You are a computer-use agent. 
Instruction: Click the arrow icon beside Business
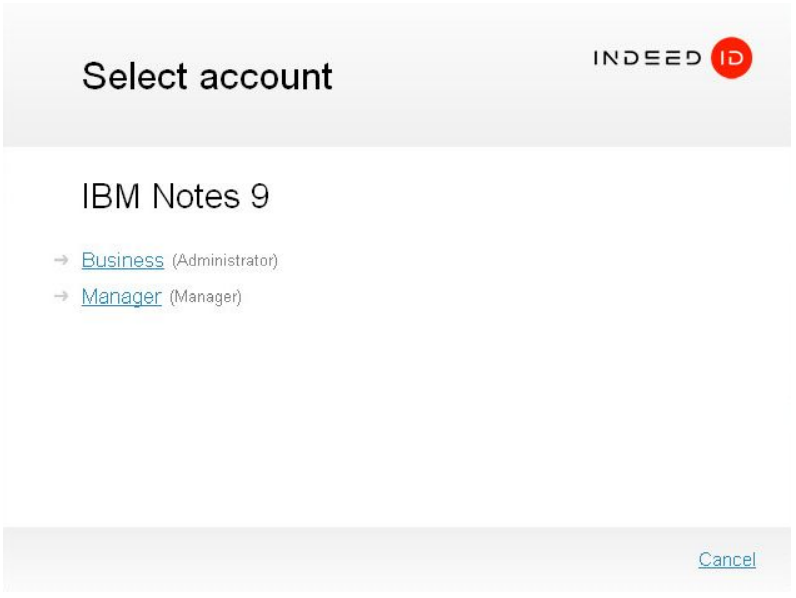(x=62, y=261)
